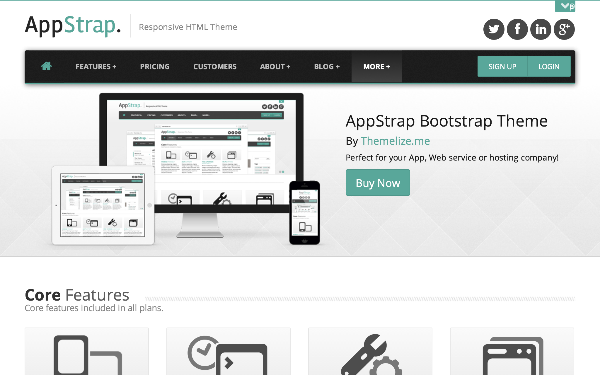Screen dimensions: 600x375
Task: Expand the teal chevron tab at top-right
Action: (x=565, y=6)
